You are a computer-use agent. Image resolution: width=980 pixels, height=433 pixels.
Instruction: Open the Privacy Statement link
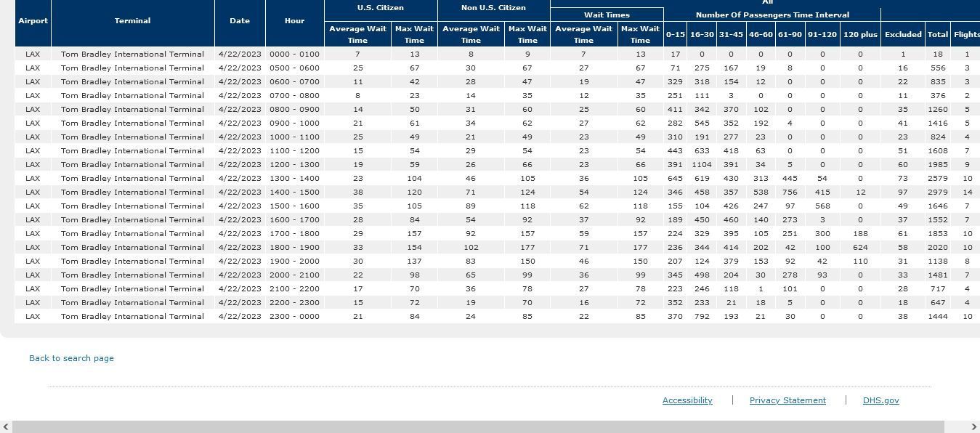click(787, 400)
